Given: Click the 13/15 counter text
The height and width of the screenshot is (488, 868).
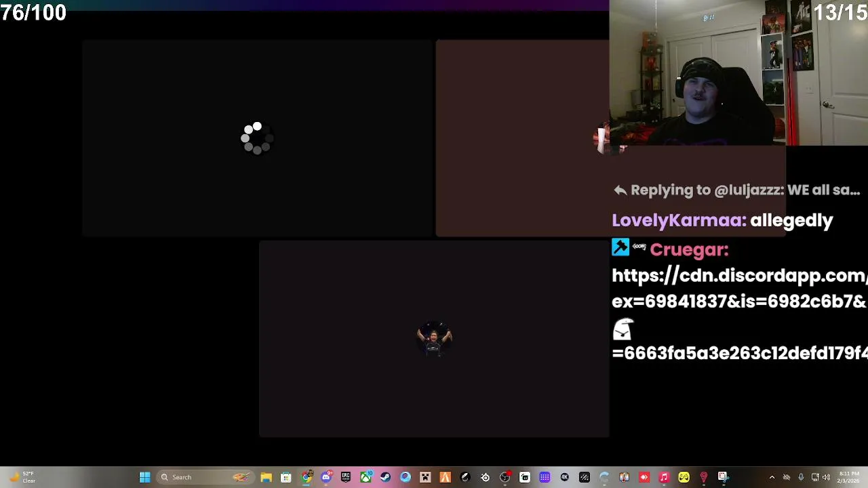Looking at the screenshot, I should click(840, 12).
